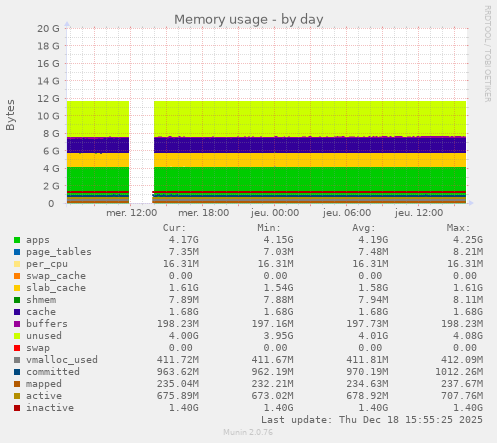
Task: Click the committed max value 1012.26M
Action: (x=459, y=372)
